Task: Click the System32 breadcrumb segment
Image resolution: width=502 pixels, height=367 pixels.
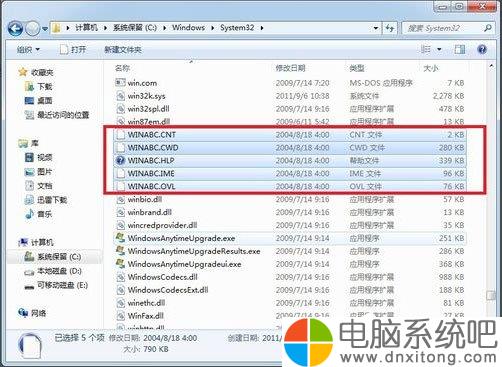Action: coord(237,28)
